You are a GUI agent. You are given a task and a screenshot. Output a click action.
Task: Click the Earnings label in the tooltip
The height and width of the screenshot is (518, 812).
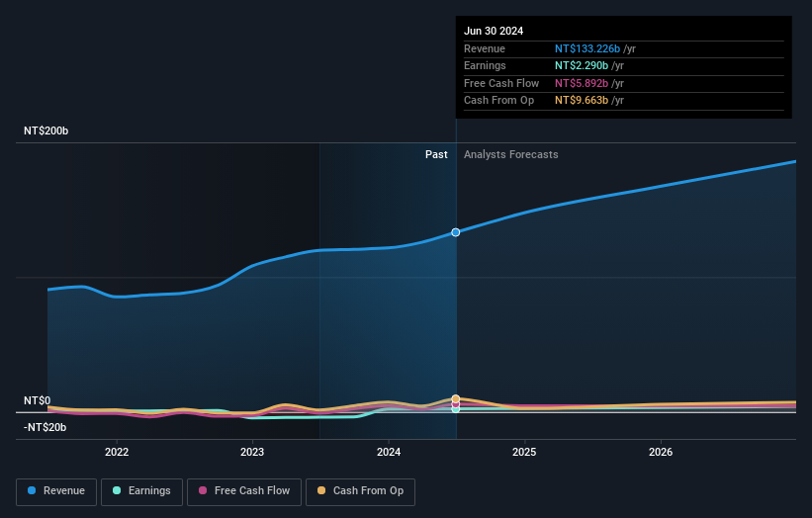(485, 65)
